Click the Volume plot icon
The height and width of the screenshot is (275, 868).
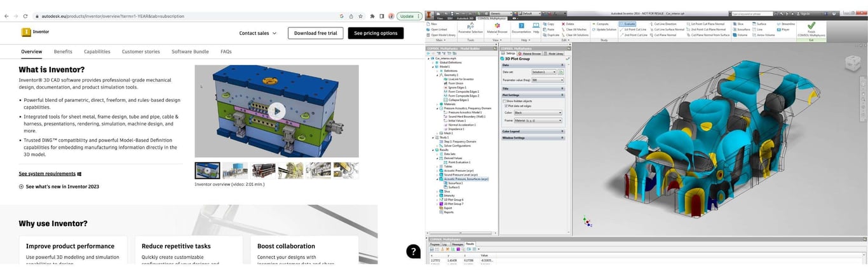point(734,35)
